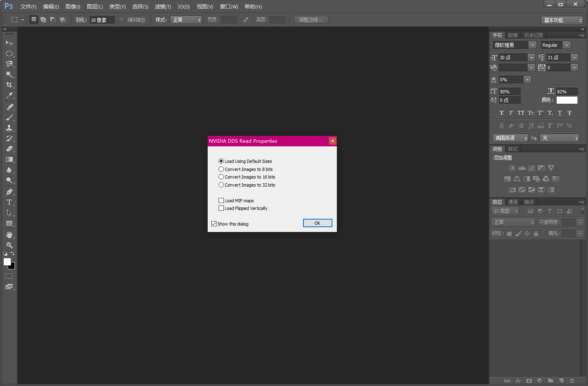
Task: Create new layer icon in Layers panel
Action: [x=561, y=380]
